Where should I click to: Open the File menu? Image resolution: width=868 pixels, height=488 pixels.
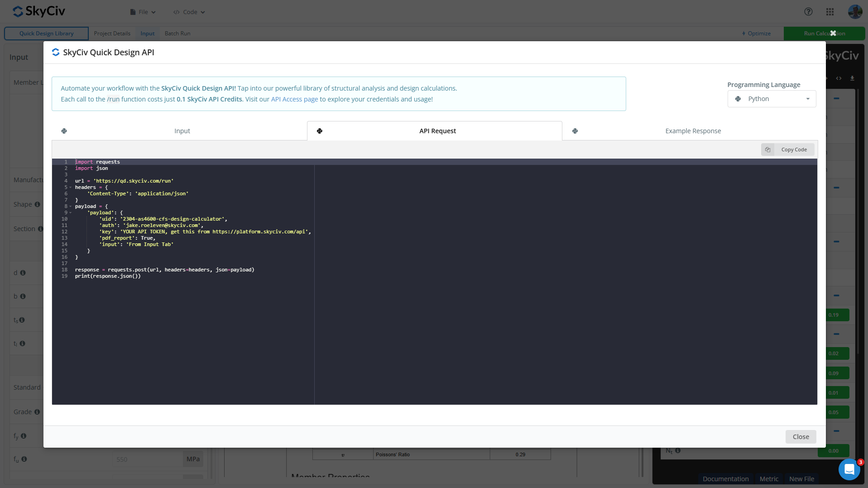click(143, 12)
